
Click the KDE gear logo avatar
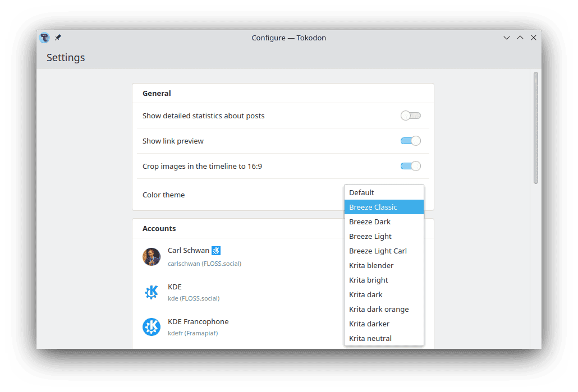(x=152, y=292)
